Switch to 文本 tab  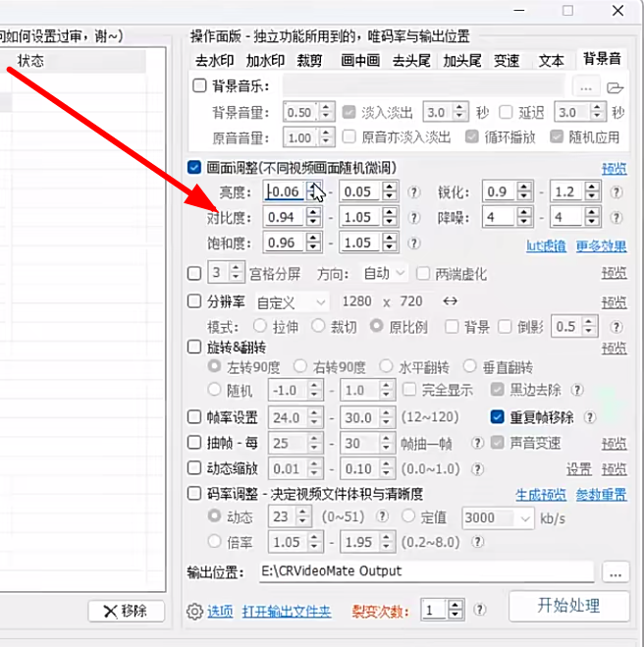[x=551, y=61]
